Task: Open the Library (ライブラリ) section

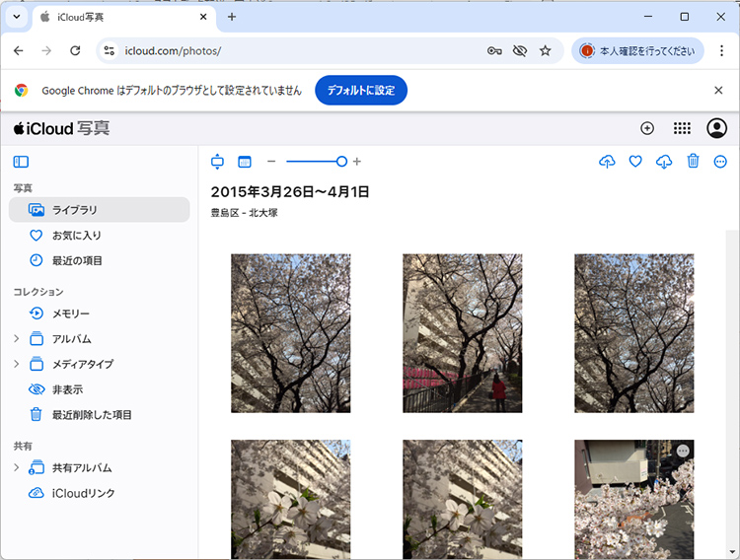Action: click(x=99, y=209)
